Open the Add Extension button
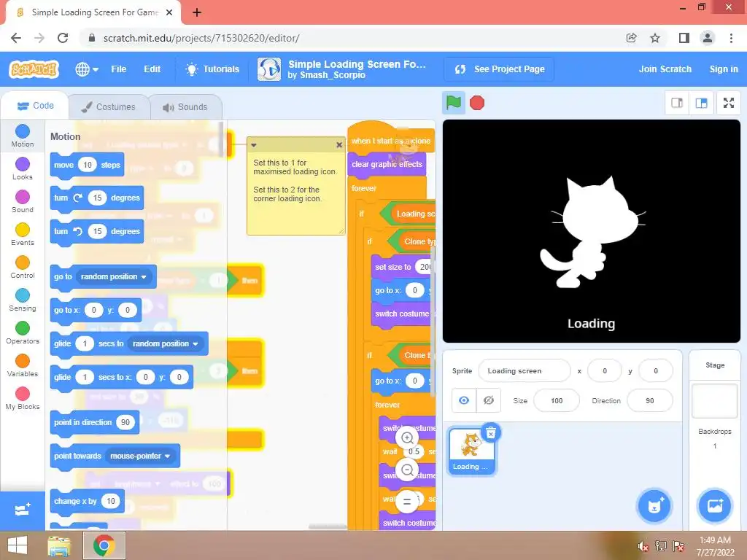Viewport: 747px width, 560px height. [23, 510]
